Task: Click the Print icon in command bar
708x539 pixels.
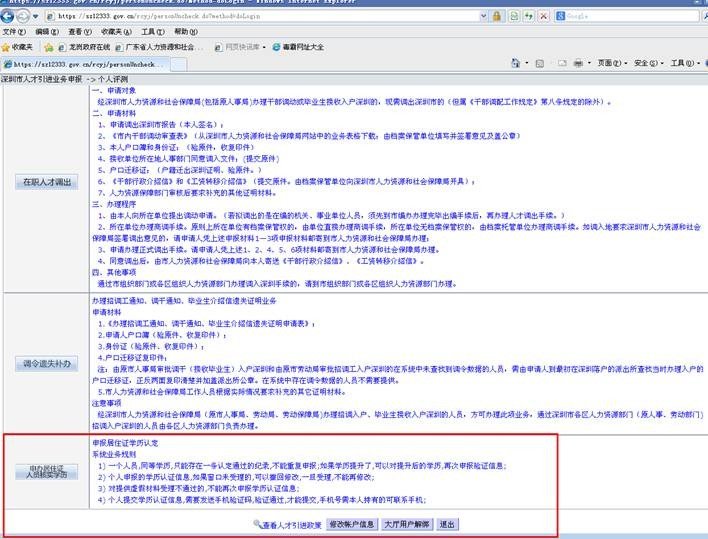Action: (x=578, y=63)
